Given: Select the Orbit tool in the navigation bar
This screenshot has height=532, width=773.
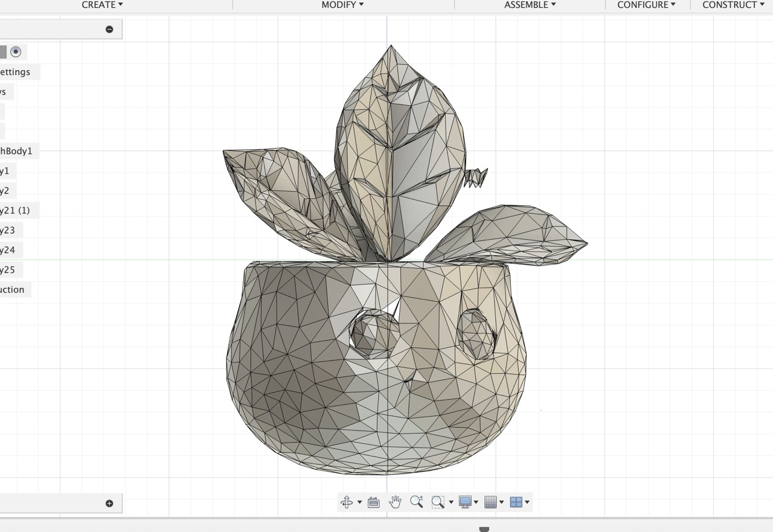Looking at the screenshot, I should point(347,502).
